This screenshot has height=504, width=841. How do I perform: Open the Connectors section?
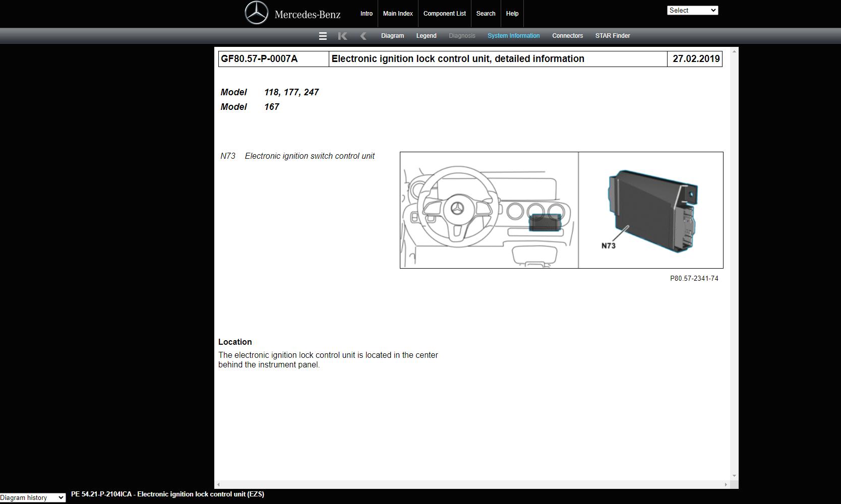pyautogui.click(x=567, y=36)
